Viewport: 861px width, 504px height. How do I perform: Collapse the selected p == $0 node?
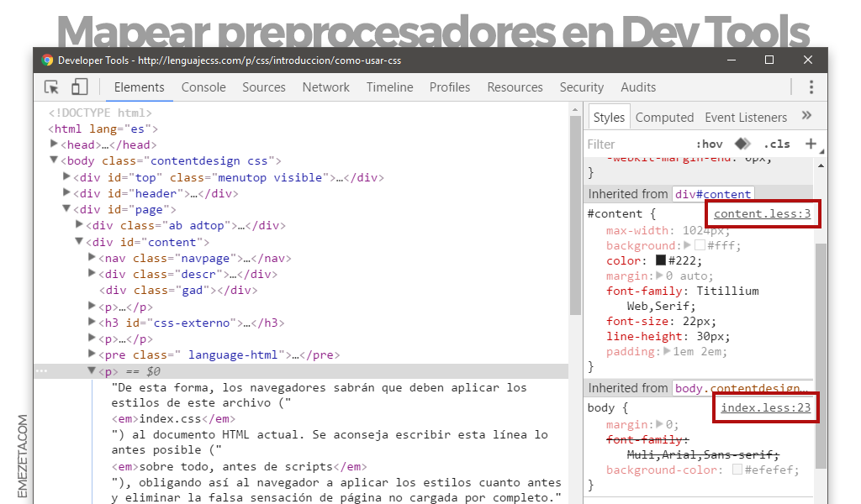pos(92,370)
